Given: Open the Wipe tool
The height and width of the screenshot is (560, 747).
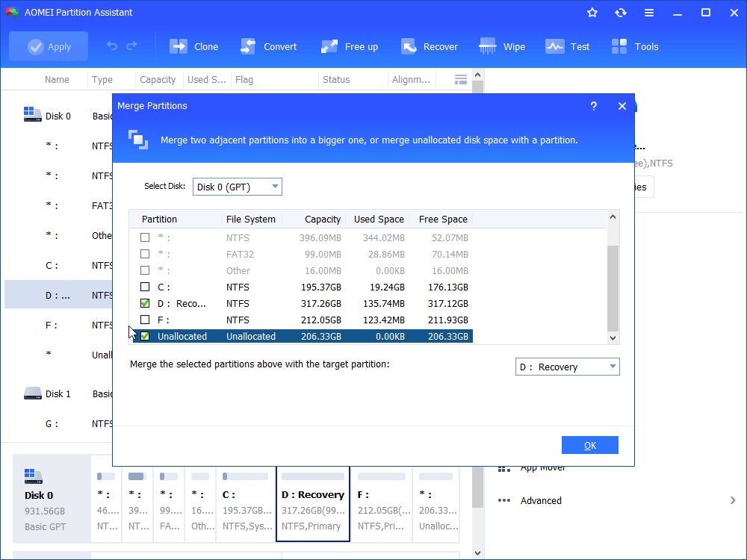Looking at the screenshot, I should (x=502, y=46).
